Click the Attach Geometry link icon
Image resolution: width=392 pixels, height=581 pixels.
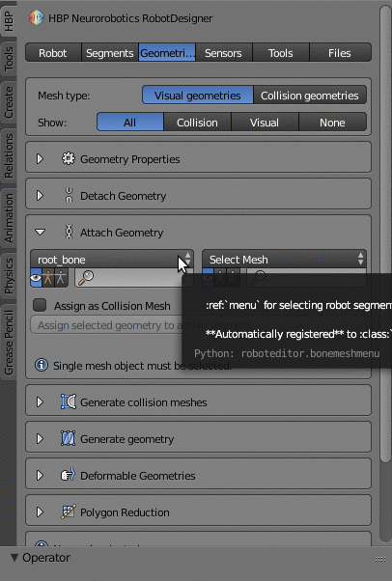69,232
